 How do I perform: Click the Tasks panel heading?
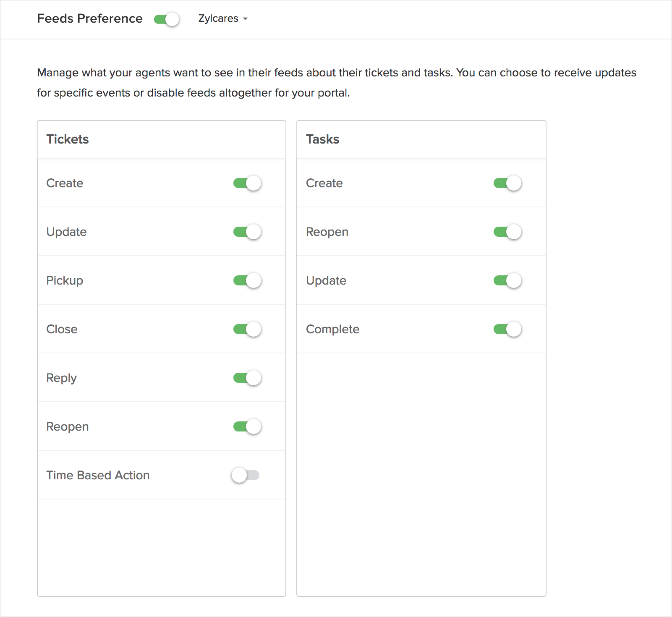(x=322, y=139)
